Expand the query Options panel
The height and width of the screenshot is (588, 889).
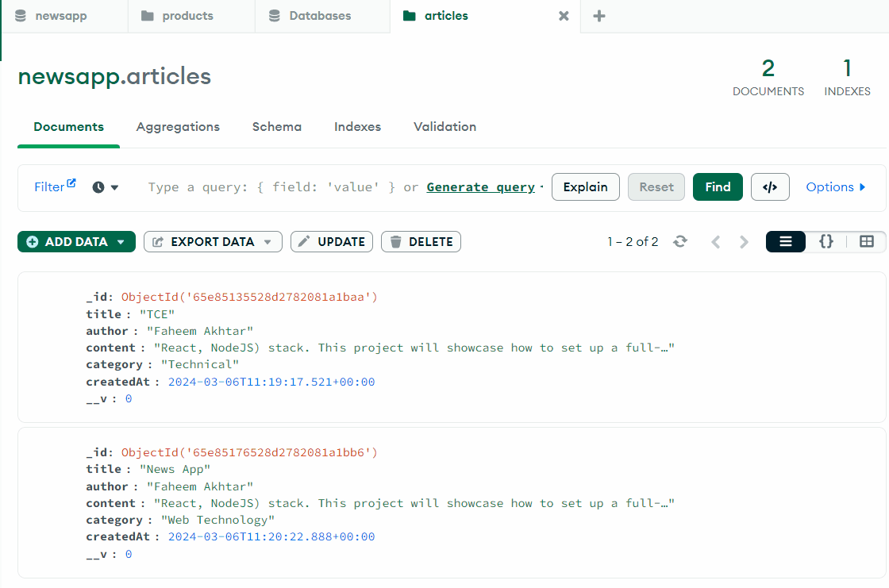[836, 187]
